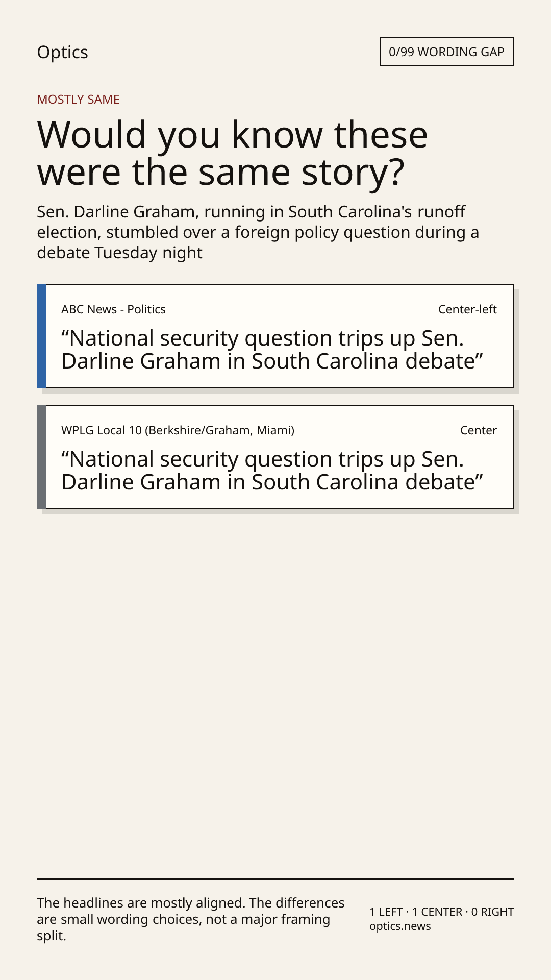The image size is (551, 980).
Task: Click the 1 CENTER count
Action: pyautogui.click(x=437, y=912)
